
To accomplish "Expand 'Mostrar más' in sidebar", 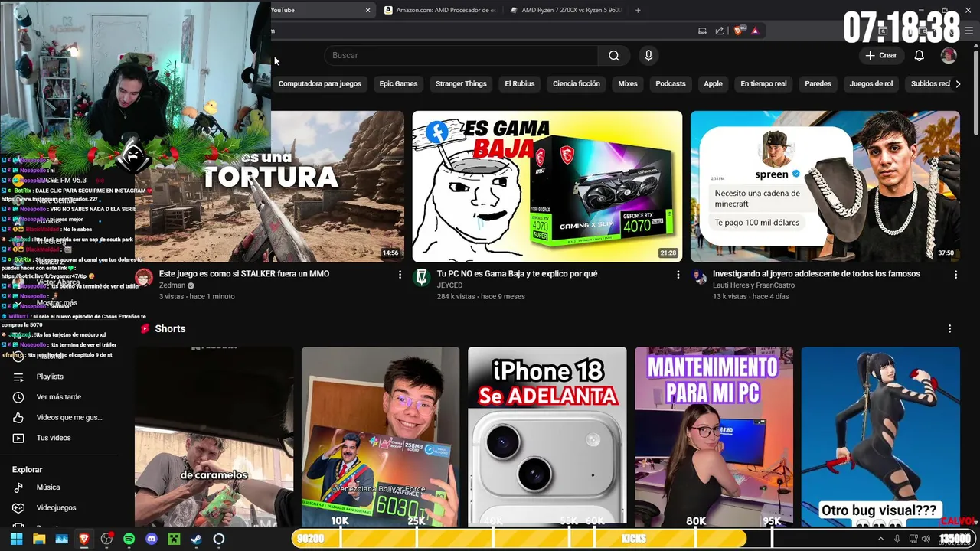I will point(57,302).
